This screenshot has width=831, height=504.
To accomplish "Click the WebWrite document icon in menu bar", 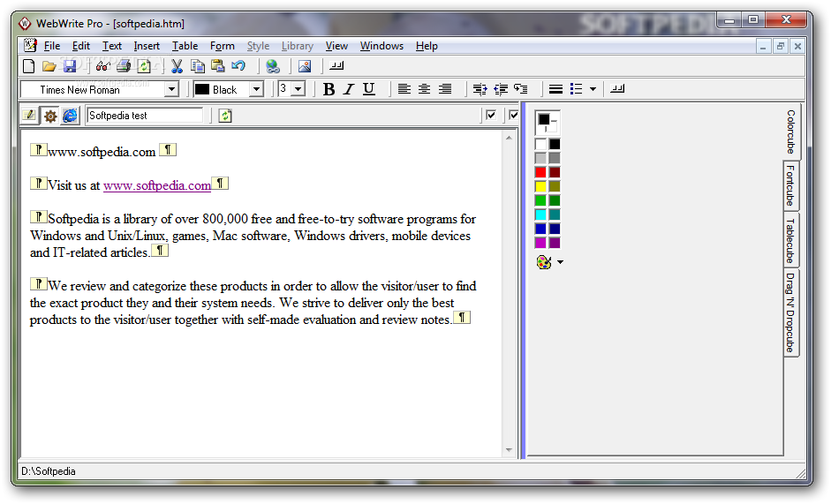I will (30, 46).
